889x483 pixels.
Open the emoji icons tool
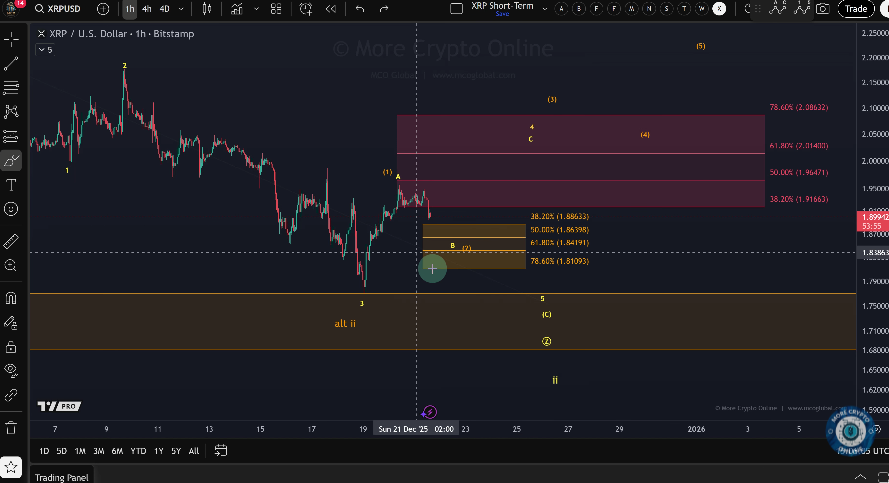pyautogui.click(x=11, y=209)
